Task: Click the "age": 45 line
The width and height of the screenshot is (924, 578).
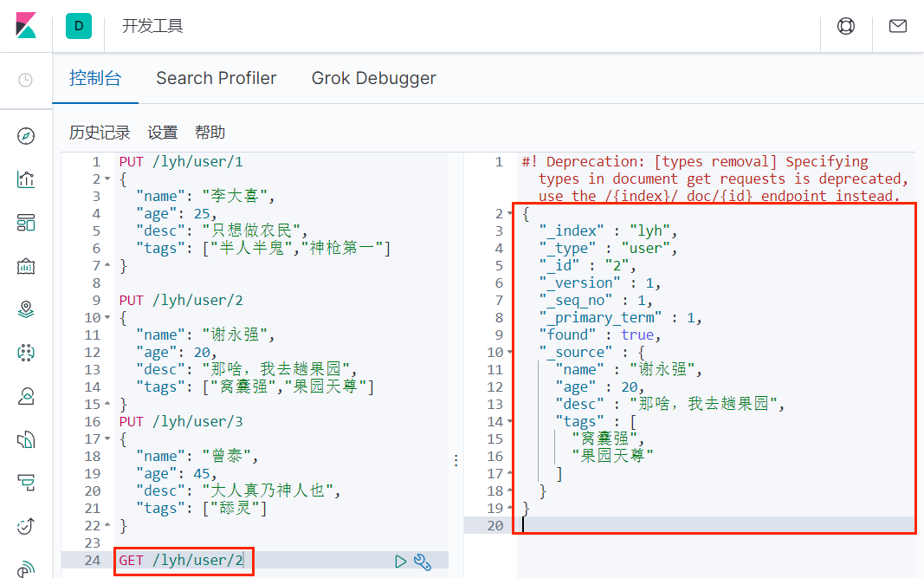Action: pyautogui.click(x=177, y=474)
